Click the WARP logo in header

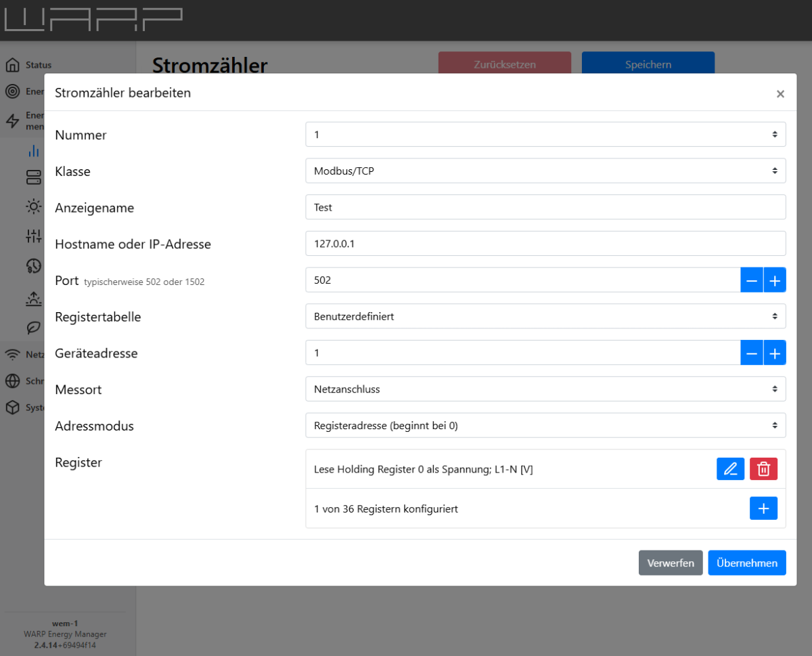93,20
